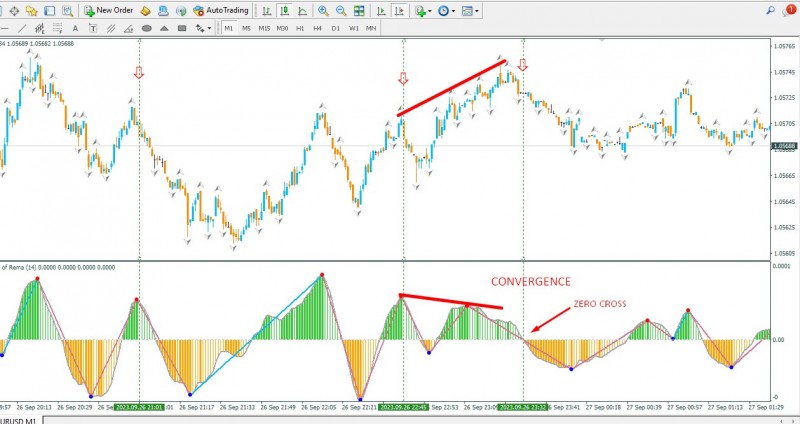The height and width of the screenshot is (424, 800).
Task: Toggle chart shift from right border
Action: coord(399,10)
